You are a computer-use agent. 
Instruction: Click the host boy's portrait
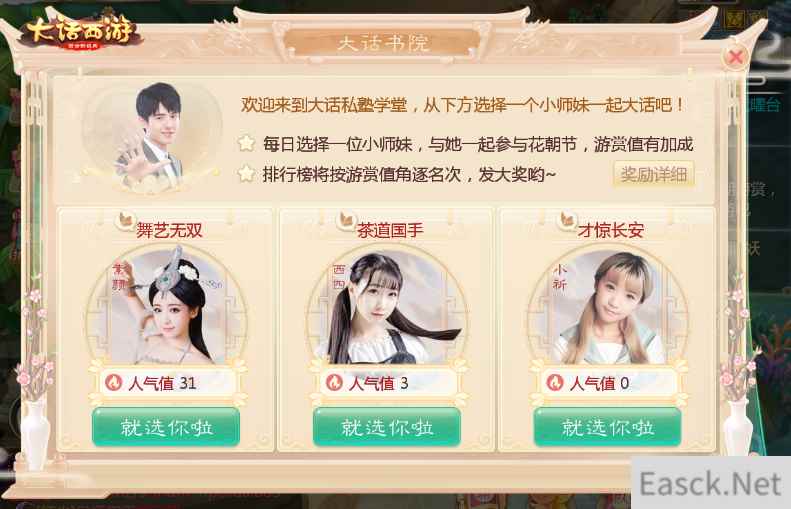point(152,138)
